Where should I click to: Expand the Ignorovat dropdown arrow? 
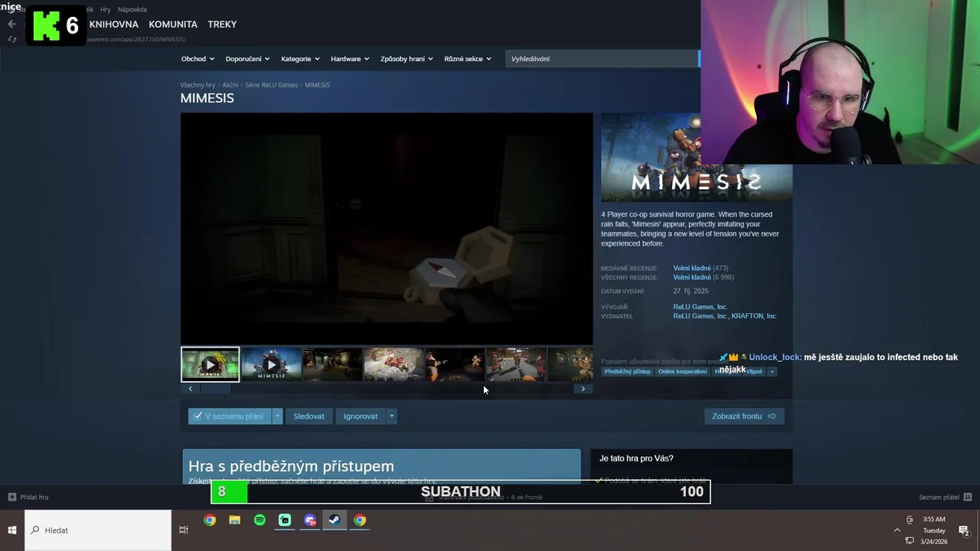(x=391, y=416)
